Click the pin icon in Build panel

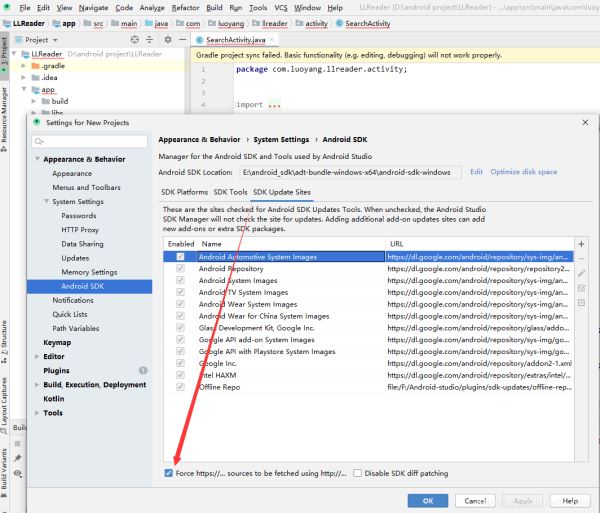click(x=18, y=458)
